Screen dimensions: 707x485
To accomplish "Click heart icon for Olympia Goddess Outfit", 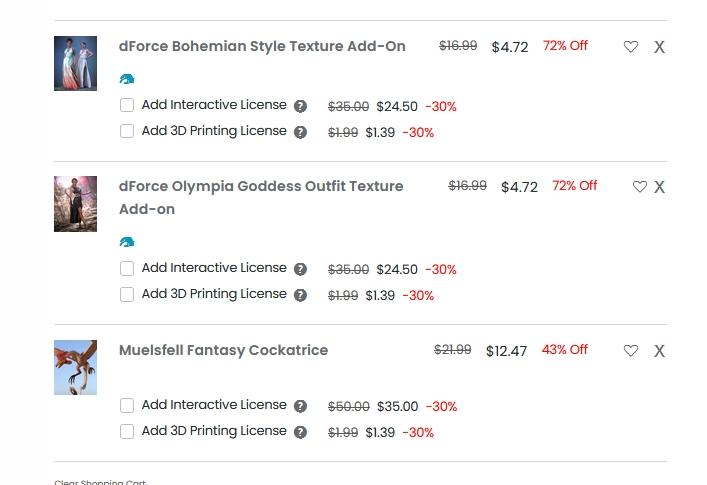I will pos(640,187).
